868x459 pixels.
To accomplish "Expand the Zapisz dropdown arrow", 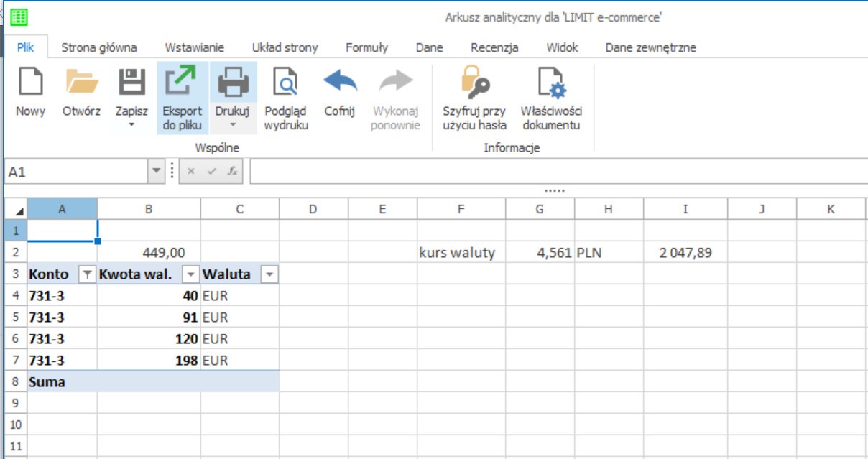I will click(x=131, y=125).
